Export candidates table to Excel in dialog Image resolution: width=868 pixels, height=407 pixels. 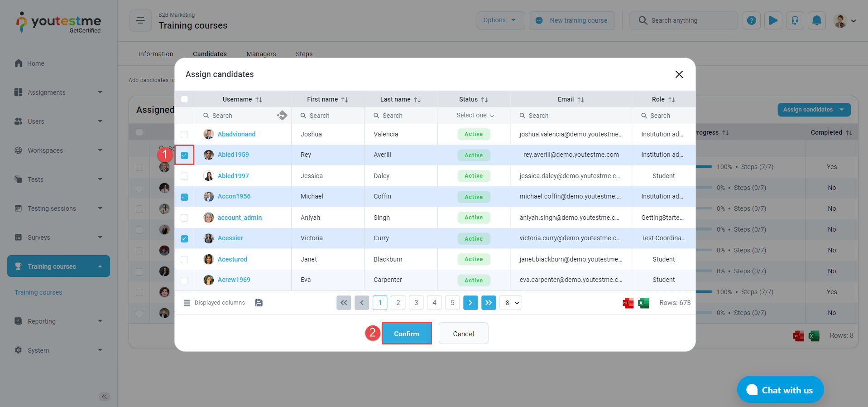(x=643, y=303)
